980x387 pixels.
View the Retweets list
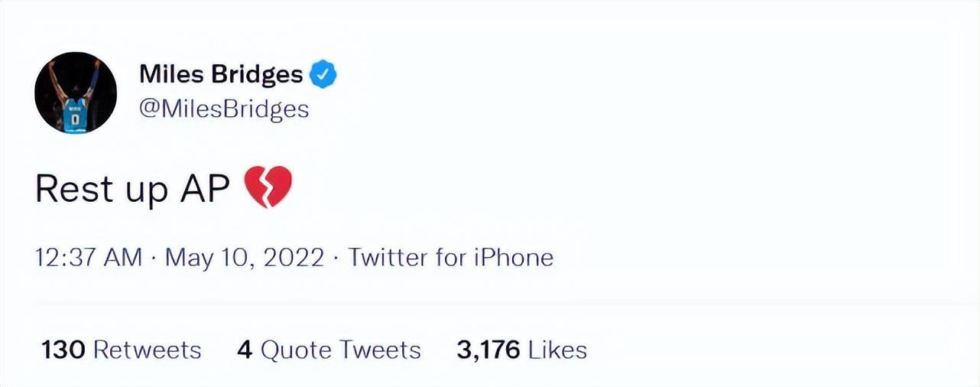(148, 350)
